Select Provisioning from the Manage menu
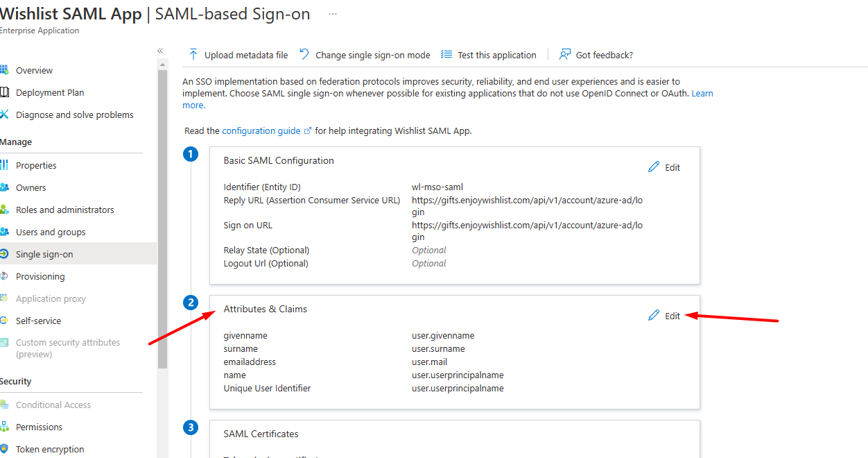868x458 pixels. tap(40, 276)
